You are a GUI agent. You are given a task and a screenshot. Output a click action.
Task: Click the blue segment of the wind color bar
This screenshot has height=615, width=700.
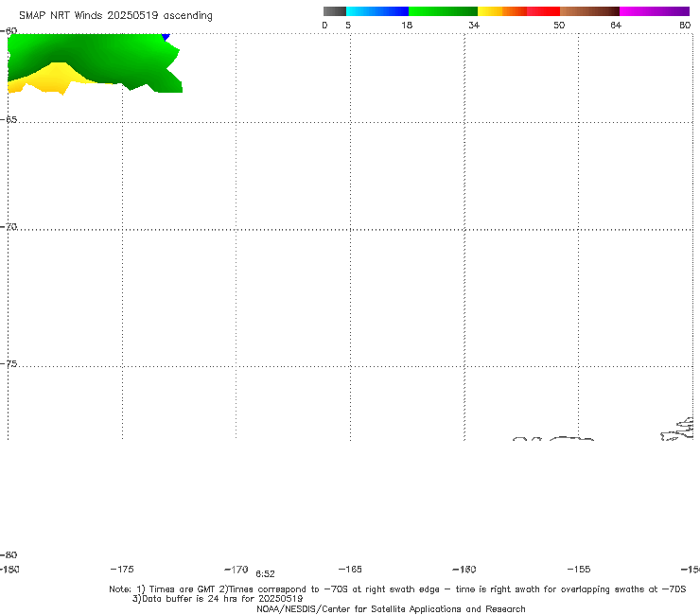tap(377, 11)
